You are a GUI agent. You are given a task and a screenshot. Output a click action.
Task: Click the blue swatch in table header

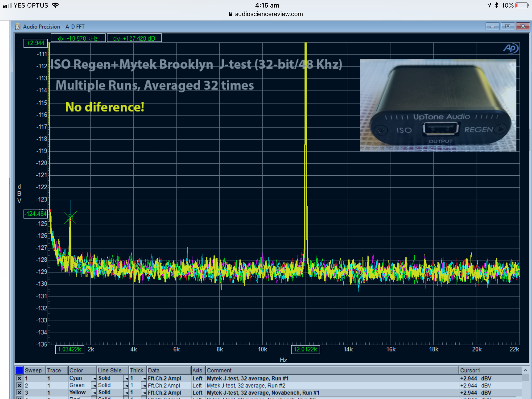point(19,370)
